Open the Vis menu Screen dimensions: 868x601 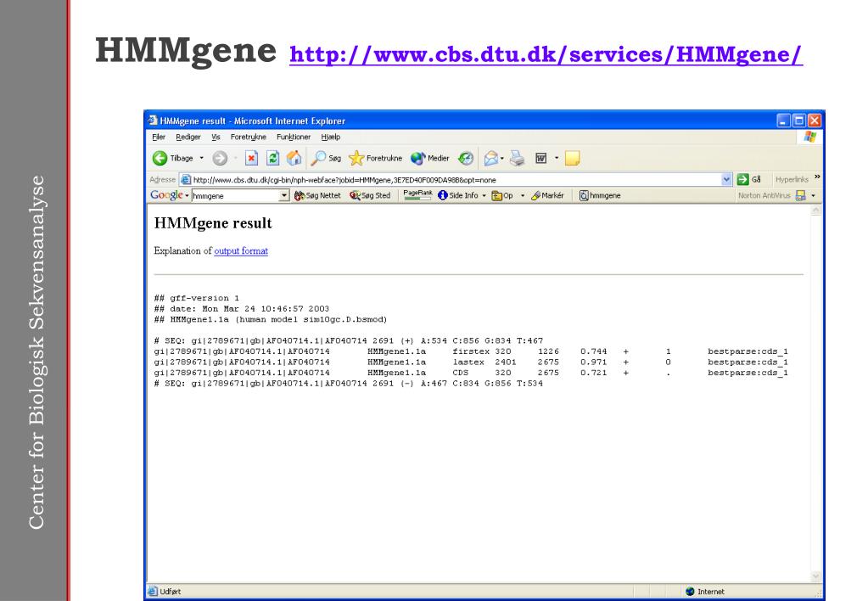tap(216, 137)
